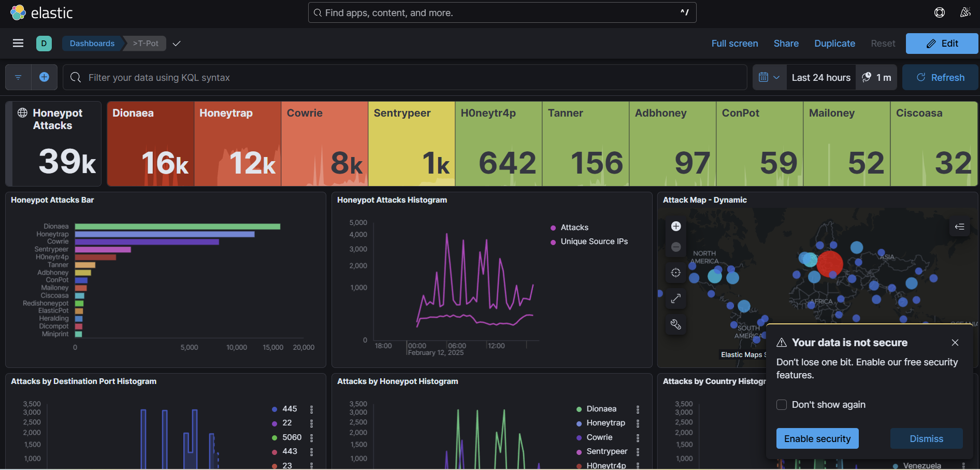The image size is (980, 470).
Task: Check the Don't show again box
Action: 782,405
